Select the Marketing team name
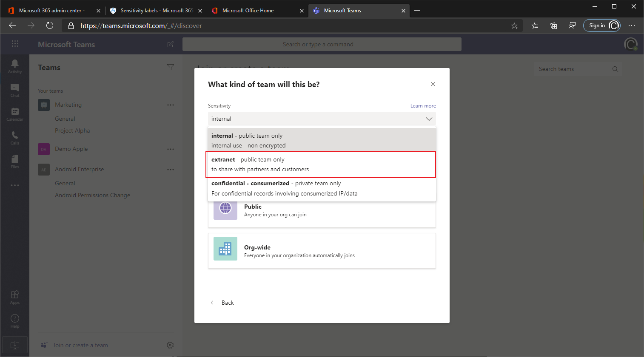Viewport: 644px width, 357px height. pos(68,105)
